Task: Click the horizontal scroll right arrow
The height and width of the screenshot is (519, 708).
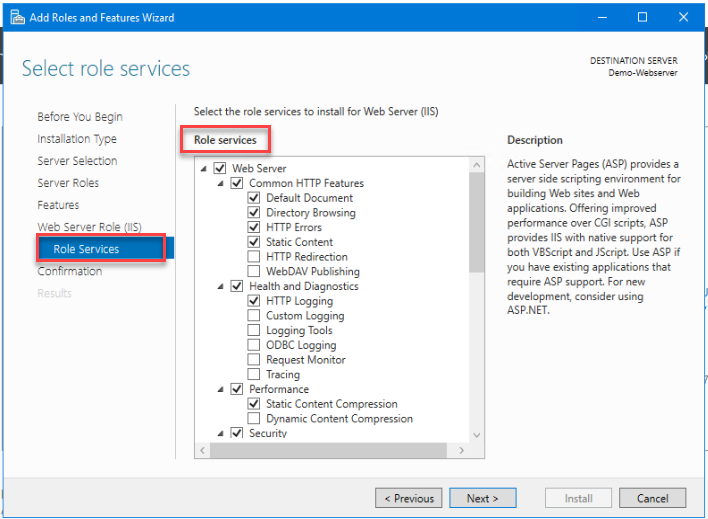Action: (461, 450)
